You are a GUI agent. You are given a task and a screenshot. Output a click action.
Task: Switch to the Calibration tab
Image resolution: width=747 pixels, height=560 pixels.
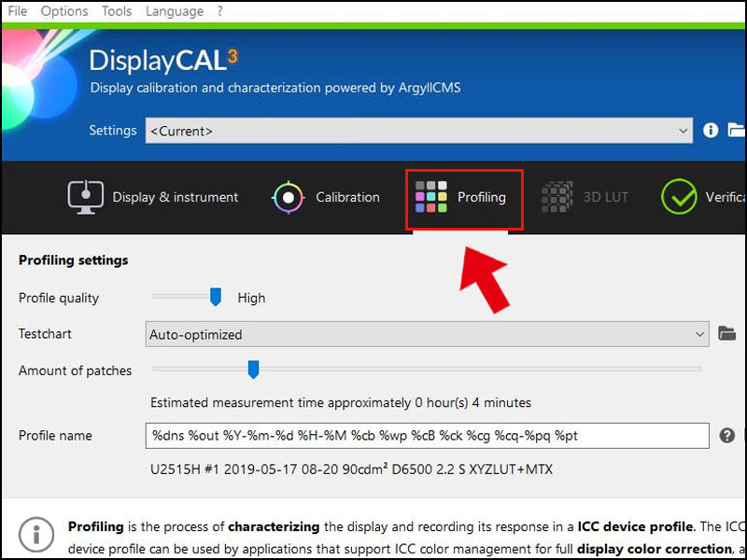pyautogui.click(x=347, y=197)
